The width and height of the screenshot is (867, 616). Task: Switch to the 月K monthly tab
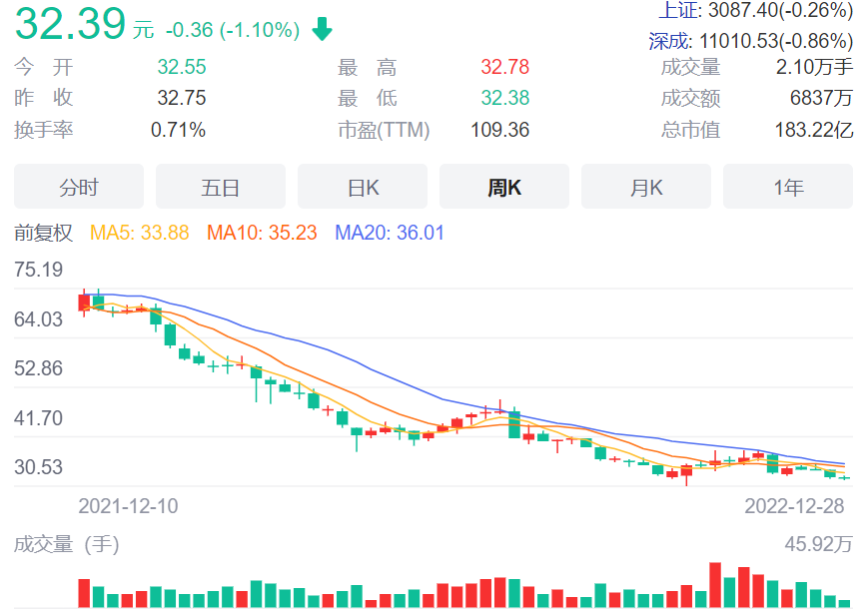[x=646, y=187]
